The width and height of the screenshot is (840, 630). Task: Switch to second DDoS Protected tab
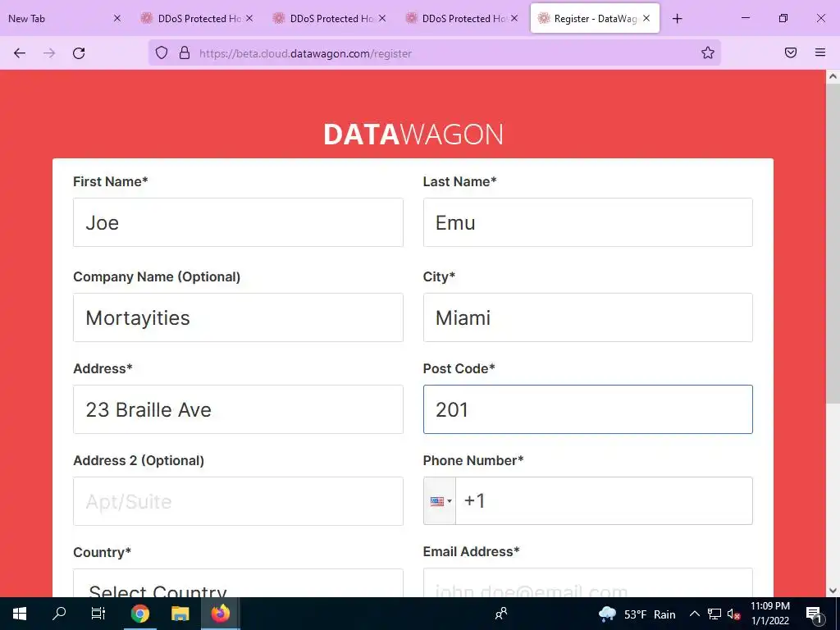click(329, 18)
